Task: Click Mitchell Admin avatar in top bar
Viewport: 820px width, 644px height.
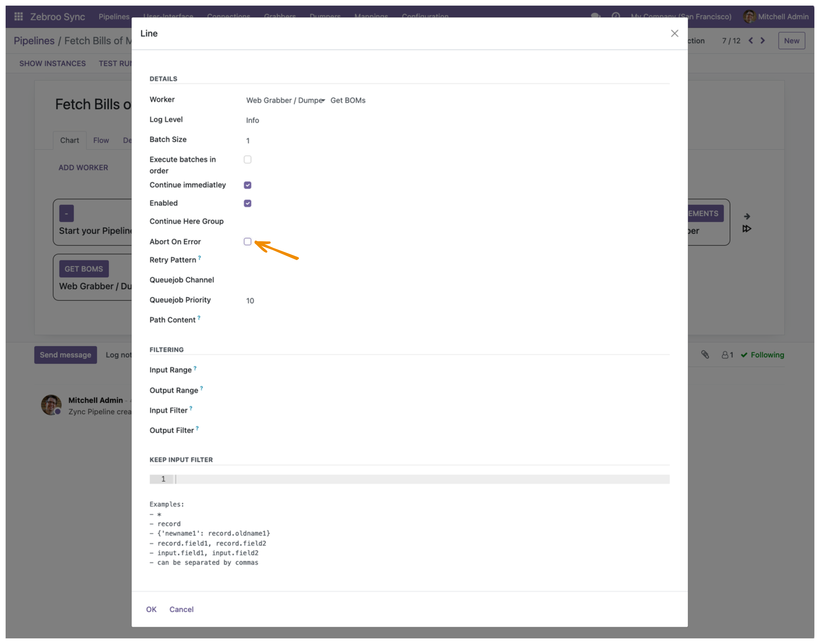Action: pyautogui.click(x=749, y=17)
